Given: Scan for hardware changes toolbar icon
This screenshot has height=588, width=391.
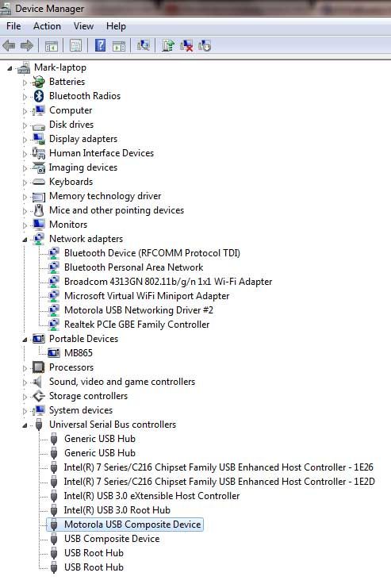Looking at the screenshot, I should point(144,45).
